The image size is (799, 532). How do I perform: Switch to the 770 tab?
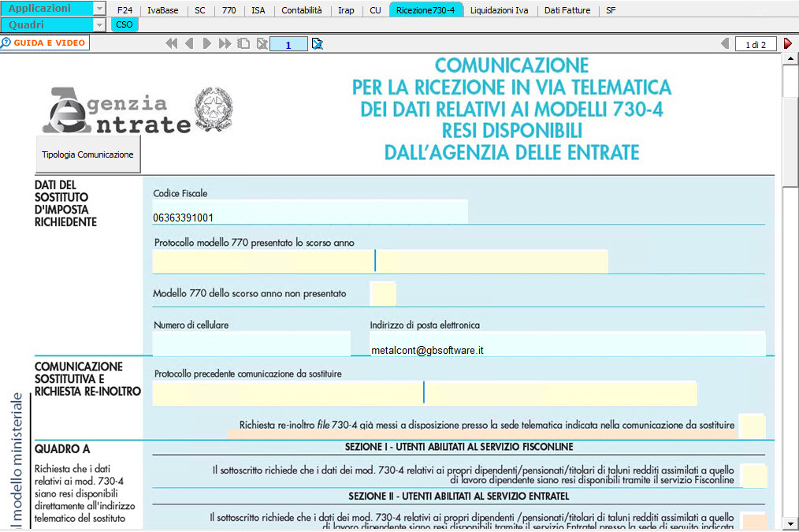(229, 10)
